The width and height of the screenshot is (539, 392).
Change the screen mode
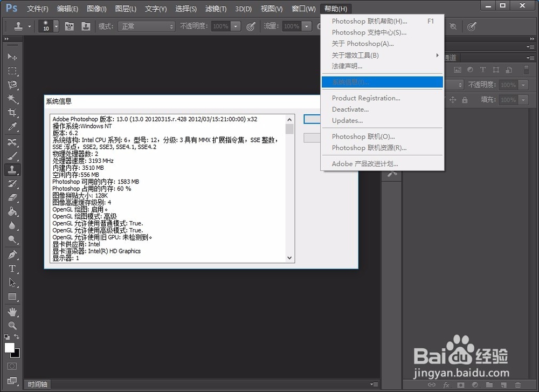pos(12,380)
